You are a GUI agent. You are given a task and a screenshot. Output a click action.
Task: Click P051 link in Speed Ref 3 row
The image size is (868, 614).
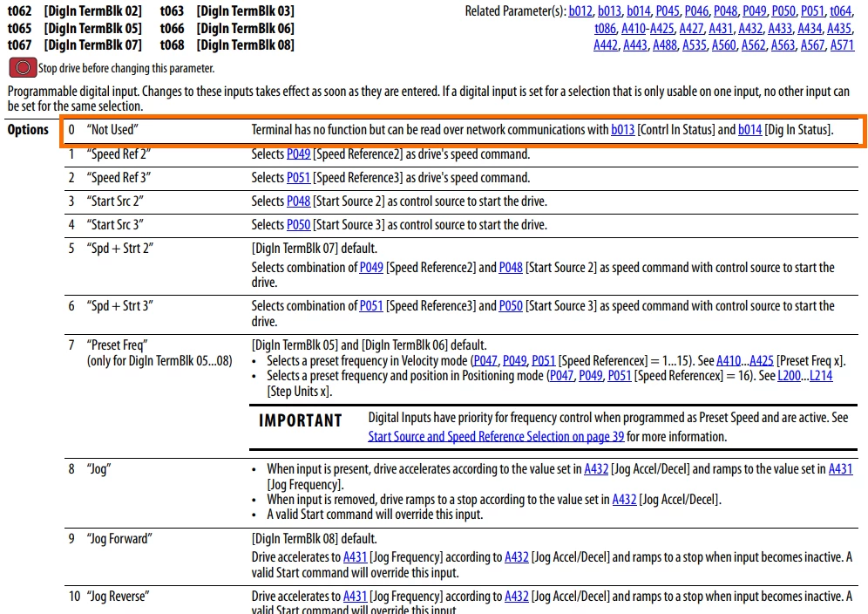tap(298, 178)
